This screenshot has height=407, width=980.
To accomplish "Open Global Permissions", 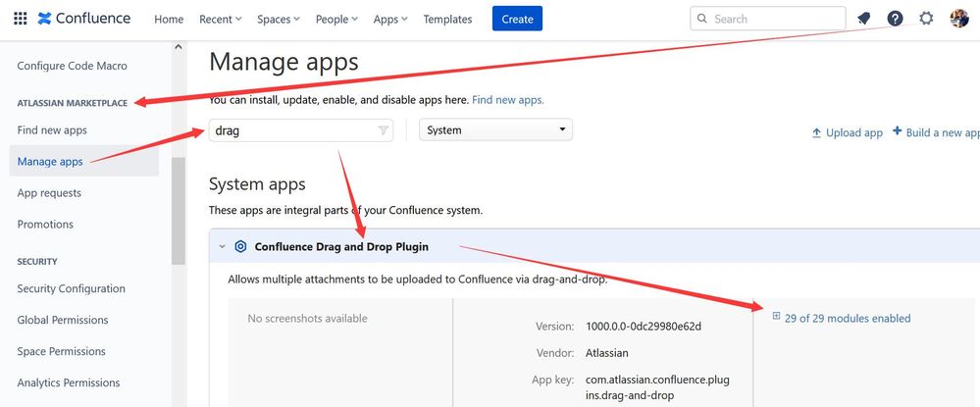I will click(x=63, y=320).
